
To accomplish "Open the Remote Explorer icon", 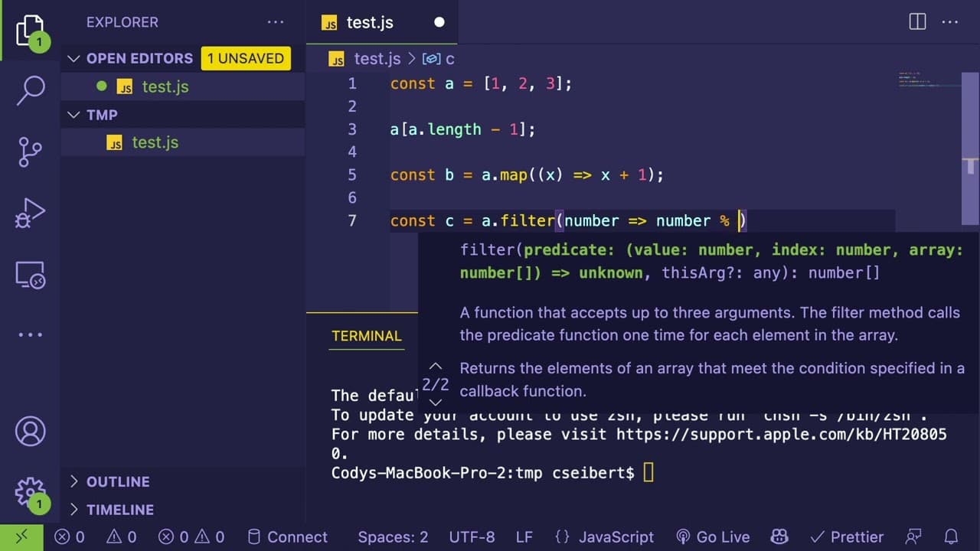I will point(31,274).
